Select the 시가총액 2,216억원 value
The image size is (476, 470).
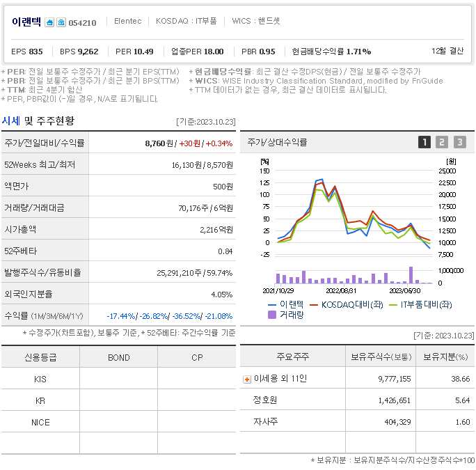pyautogui.click(x=216, y=230)
